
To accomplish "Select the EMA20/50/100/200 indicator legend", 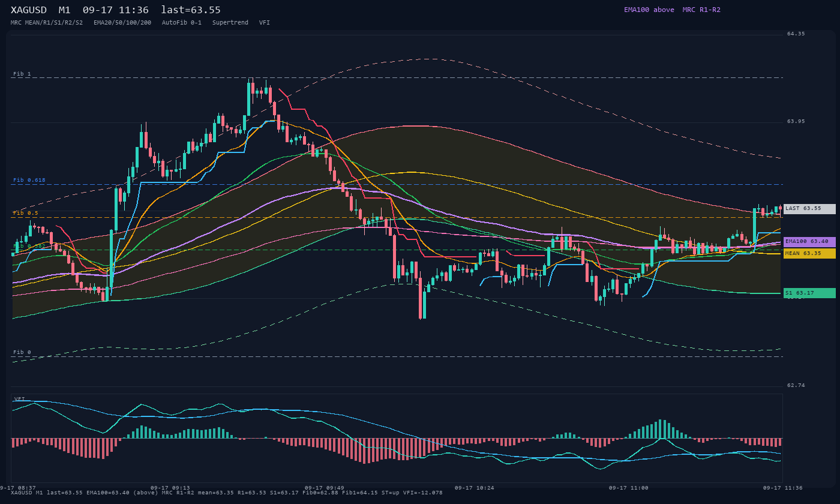I will (x=122, y=23).
